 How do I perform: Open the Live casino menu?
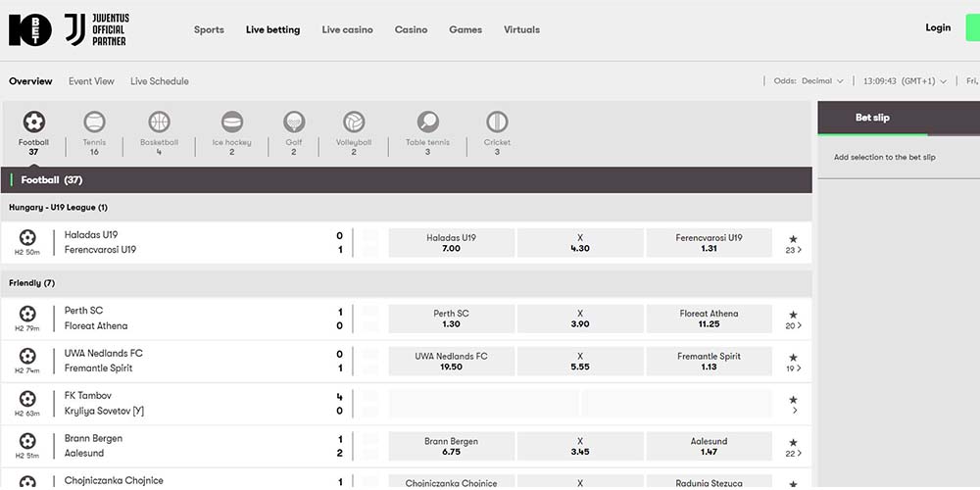[x=347, y=29]
